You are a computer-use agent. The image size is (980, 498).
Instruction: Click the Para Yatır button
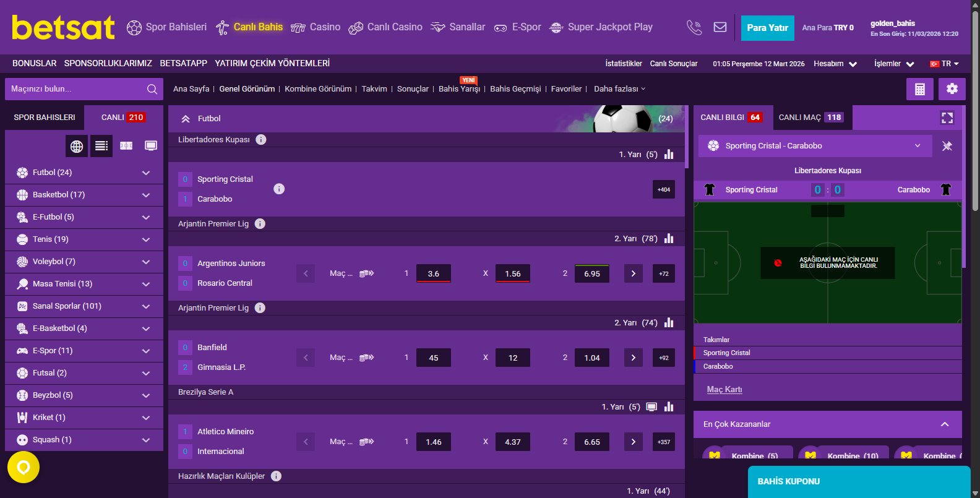click(767, 28)
